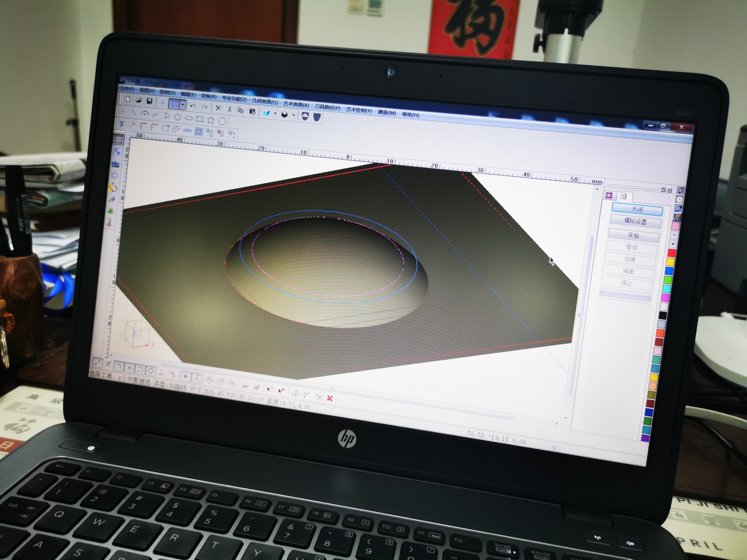Viewport: 747px width, 560px height.
Task: Select the Ellipse drawing tool
Action: [x=189, y=118]
